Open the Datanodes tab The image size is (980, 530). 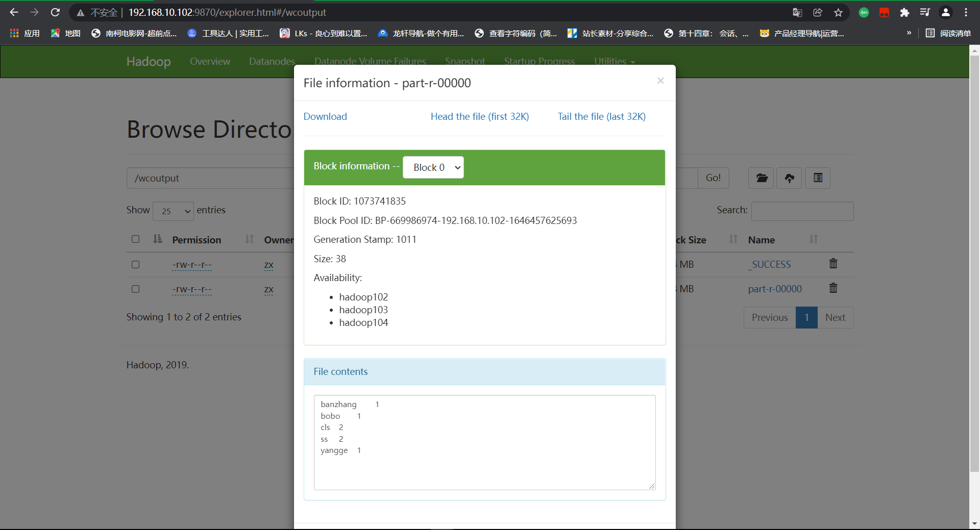click(272, 61)
